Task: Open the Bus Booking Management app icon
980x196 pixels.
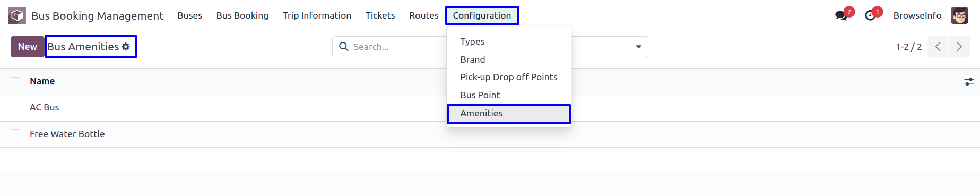Action: pyautogui.click(x=17, y=16)
